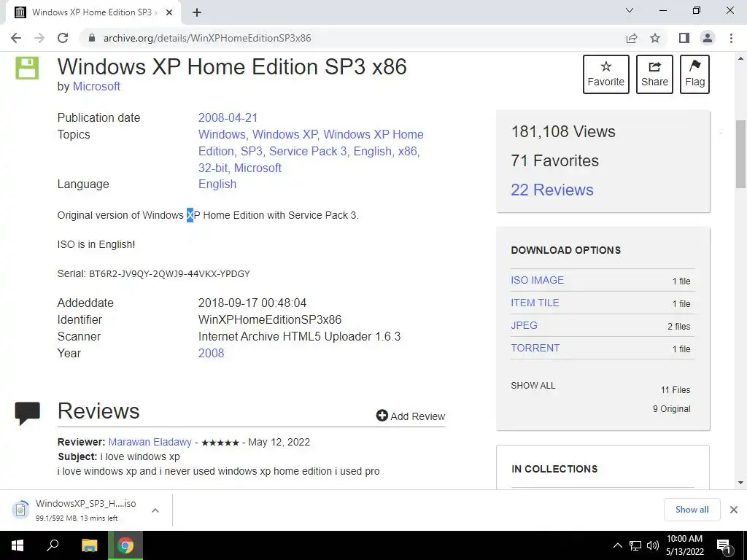Image resolution: width=747 pixels, height=560 pixels.
Task: Click Chrome icon in taskbar
Action: tap(125, 545)
